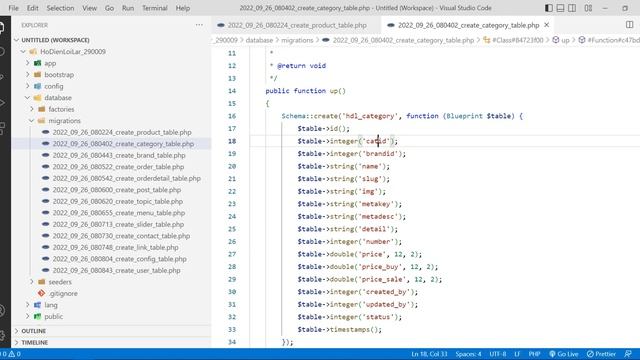Image resolution: width=640 pixels, height=360 pixels.
Task: Click the 'migrations' breadcrumb
Action: 297,40
